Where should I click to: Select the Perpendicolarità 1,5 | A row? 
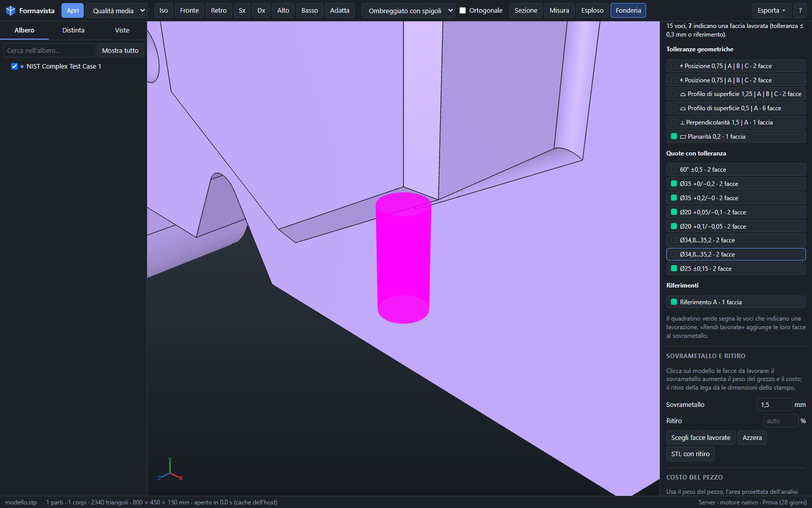click(736, 122)
